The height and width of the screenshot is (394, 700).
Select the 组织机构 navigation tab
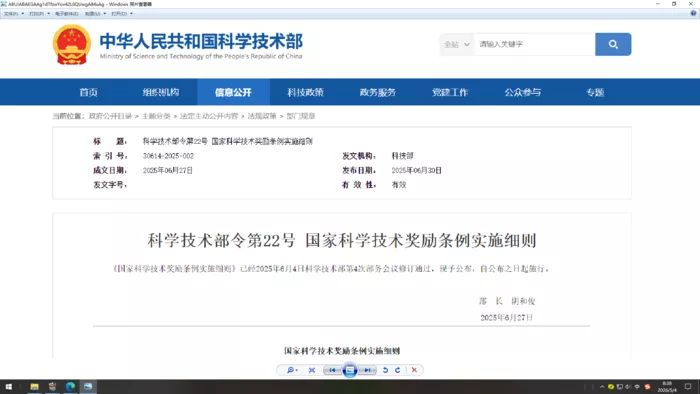coord(161,92)
